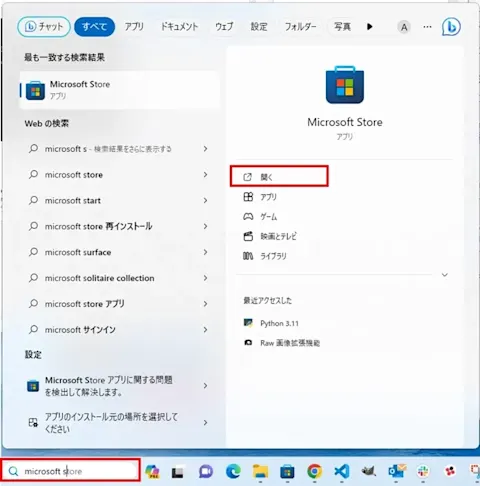Open Outlook from the taskbar
This screenshot has height=486, width=480.
click(396, 471)
